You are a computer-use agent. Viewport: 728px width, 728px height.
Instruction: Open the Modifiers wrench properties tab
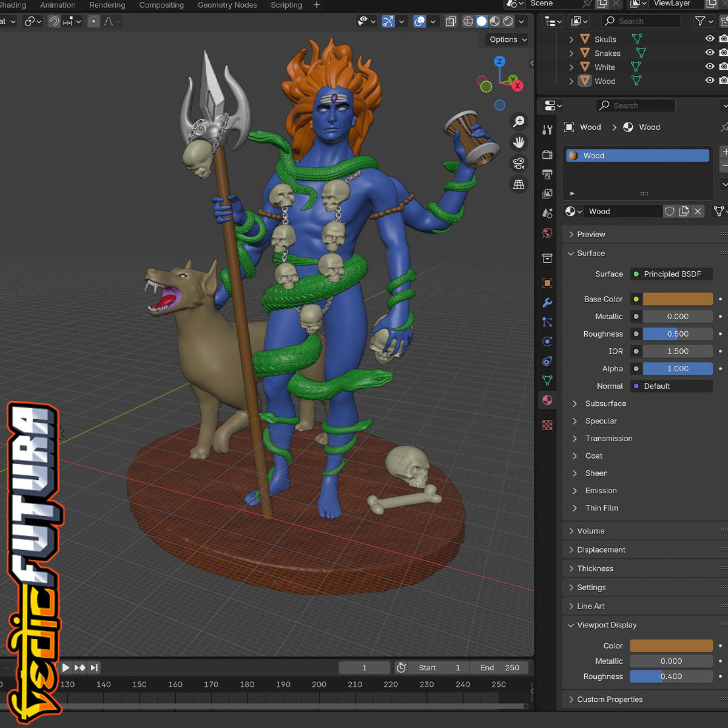[x=547, y=303]
